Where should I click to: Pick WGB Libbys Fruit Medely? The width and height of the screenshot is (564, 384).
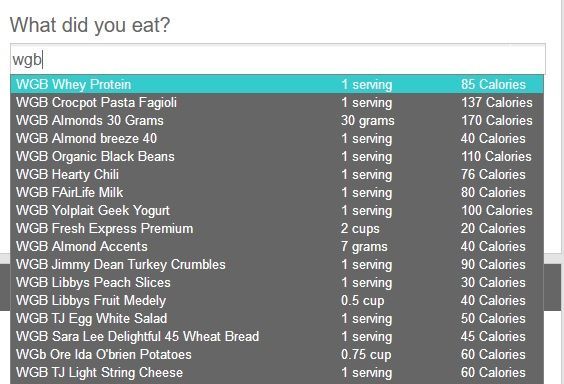pyautogui.click(x=277, y=300)
